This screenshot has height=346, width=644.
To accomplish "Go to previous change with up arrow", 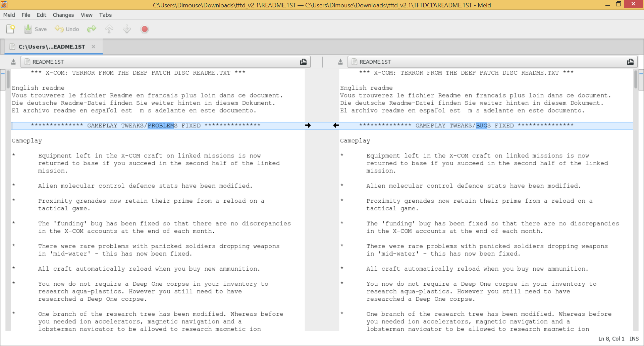I will (109, 29).
